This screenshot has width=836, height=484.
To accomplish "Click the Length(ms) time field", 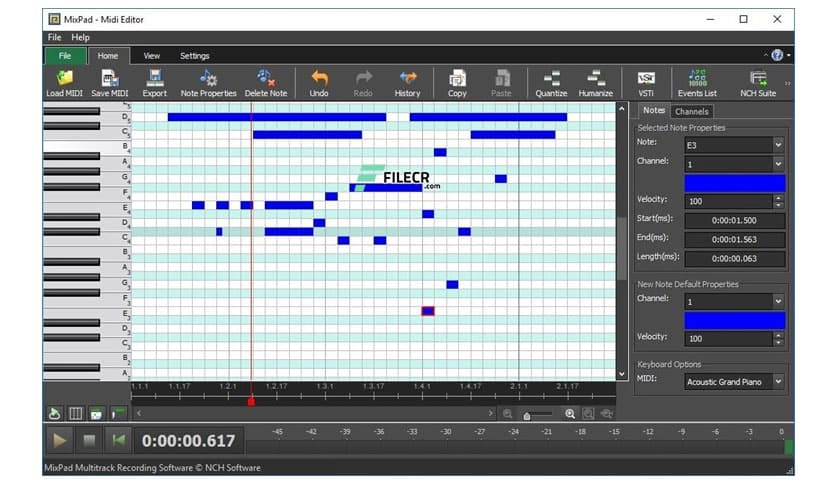I will (735, 259).
